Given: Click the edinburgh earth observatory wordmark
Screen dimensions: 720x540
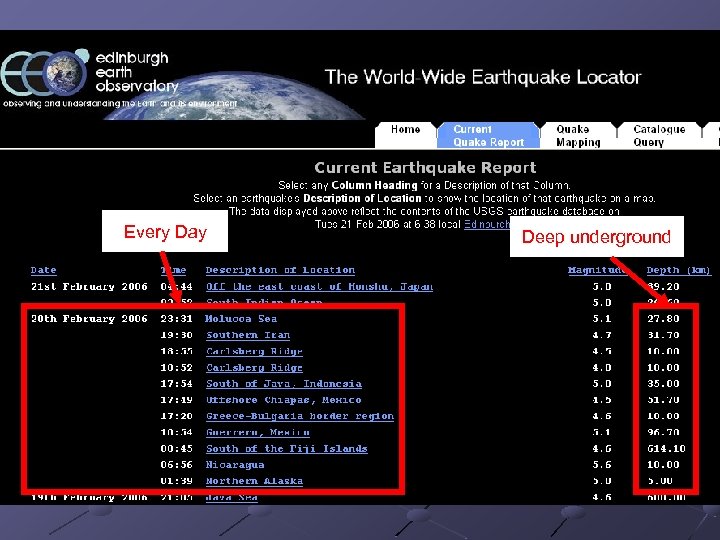Looking at the screenshot, I should [136, 72].
